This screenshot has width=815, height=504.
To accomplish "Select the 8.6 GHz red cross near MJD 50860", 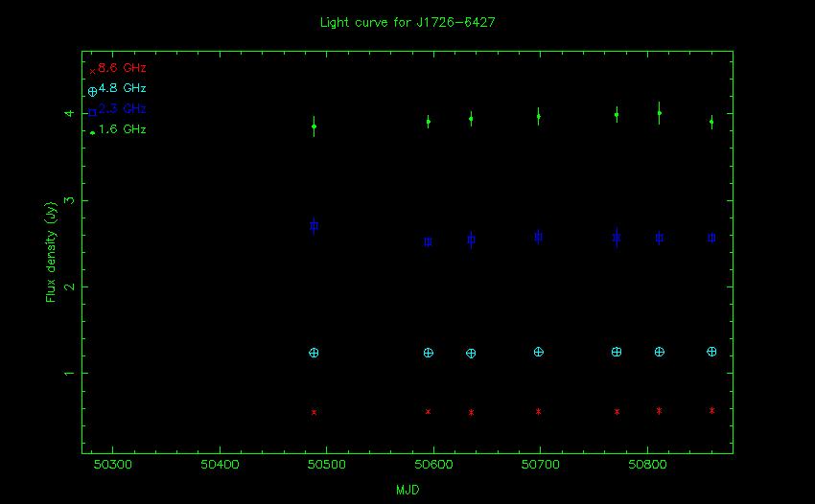I will [711, 410].
